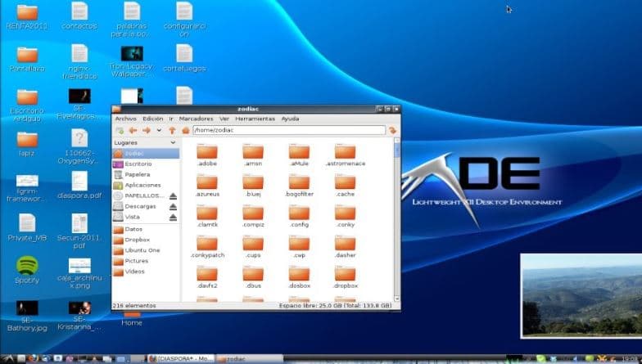Image resolution: width=642 pixels, height=364 pixels.
Task: Eject the PAPELILLOS volume
Action: pos(174,196)
